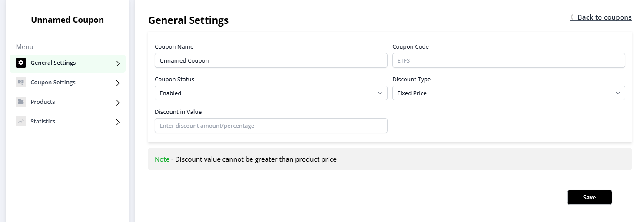Image resolution: width=644 pixels, height=222 pixels.
Task: Click the Coupon Code input field
Action: 508,60
